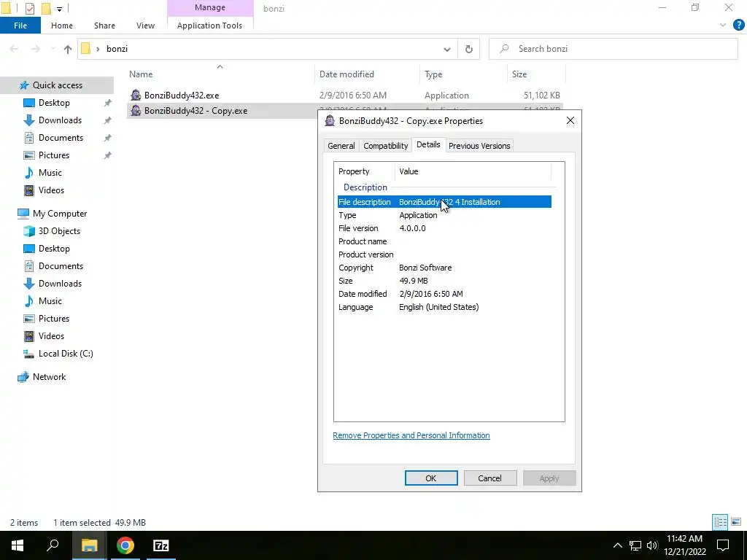
Task: Open the volume speaker tray icon
Action: 652,545
